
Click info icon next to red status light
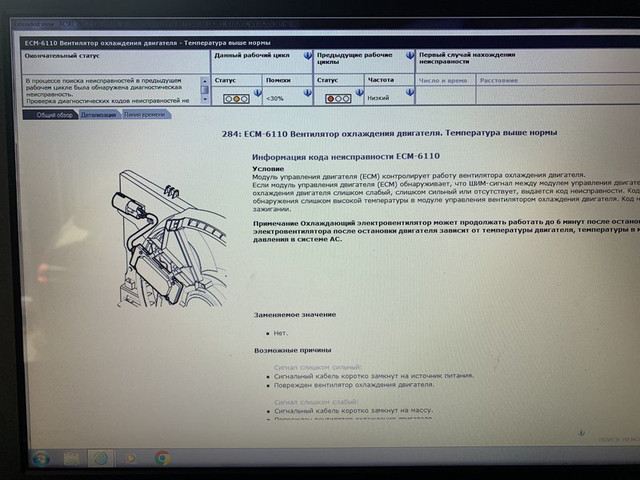[359, 93]
